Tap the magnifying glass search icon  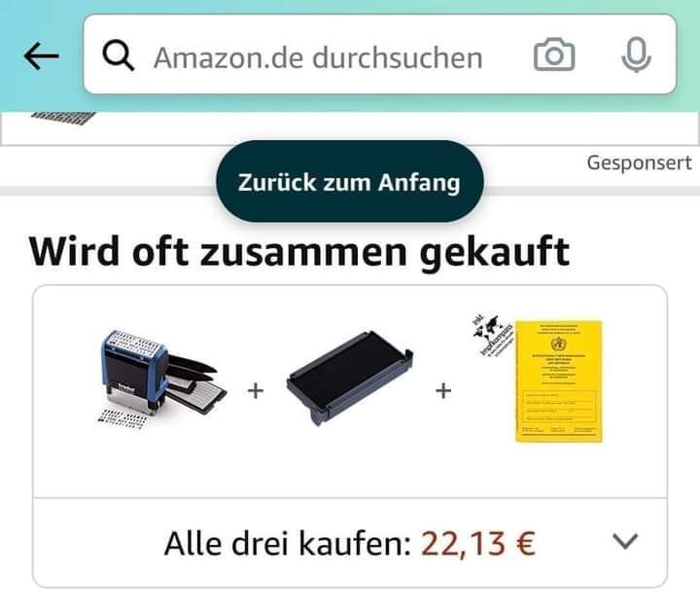pyautogui.click(x=119, y=55)
